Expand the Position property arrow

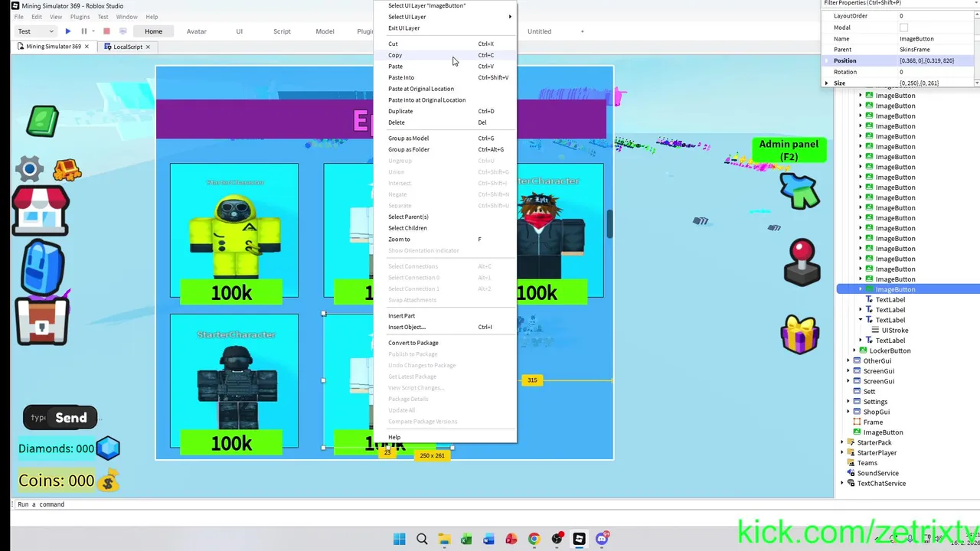(826, 60)
